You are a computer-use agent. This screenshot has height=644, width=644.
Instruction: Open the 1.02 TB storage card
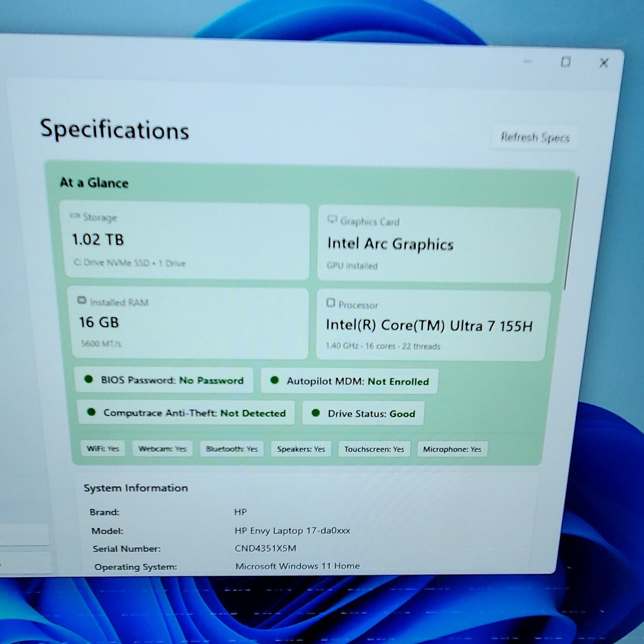pyautogui.click(x=186, y=241)
